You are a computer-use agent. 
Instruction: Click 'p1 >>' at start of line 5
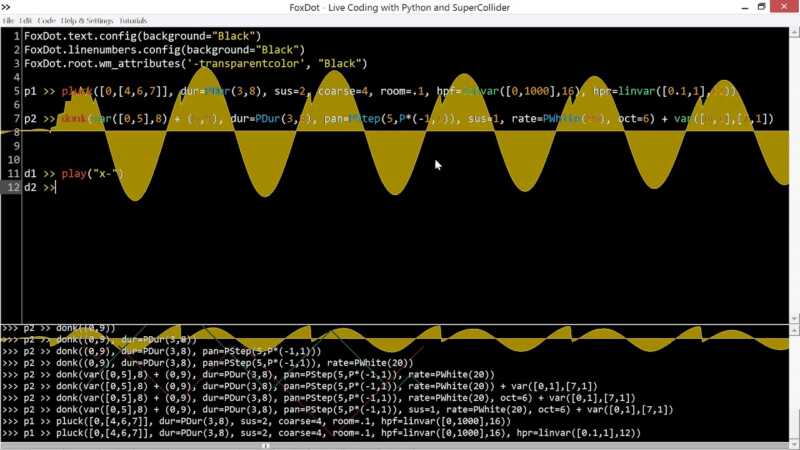click(x=39, y=91)
